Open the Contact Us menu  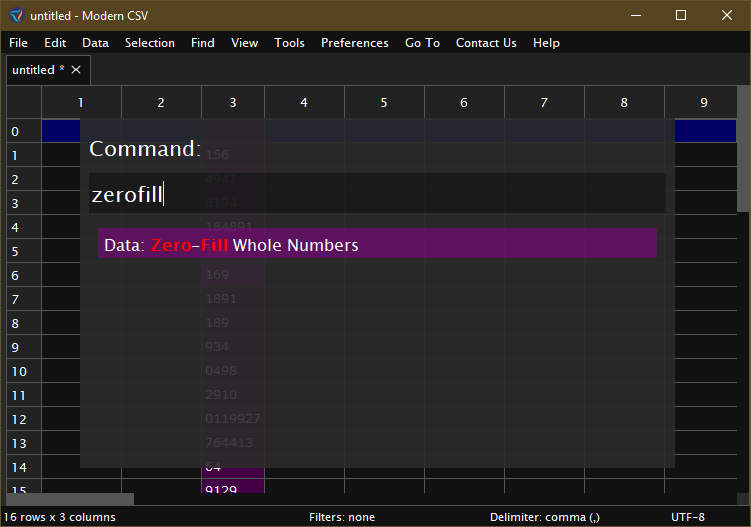(486, 43)
